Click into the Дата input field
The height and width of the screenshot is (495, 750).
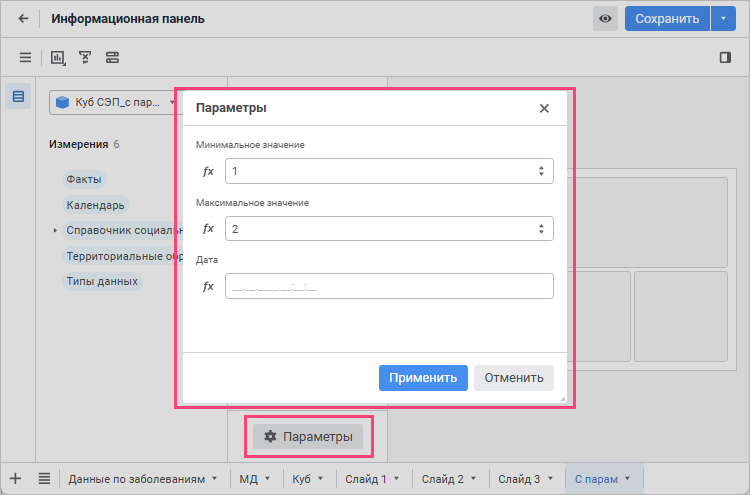[x=388, y=287]
